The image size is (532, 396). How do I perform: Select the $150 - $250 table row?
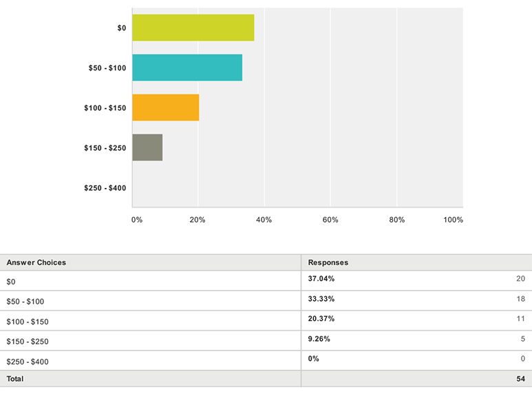click(x=266, y=341)
